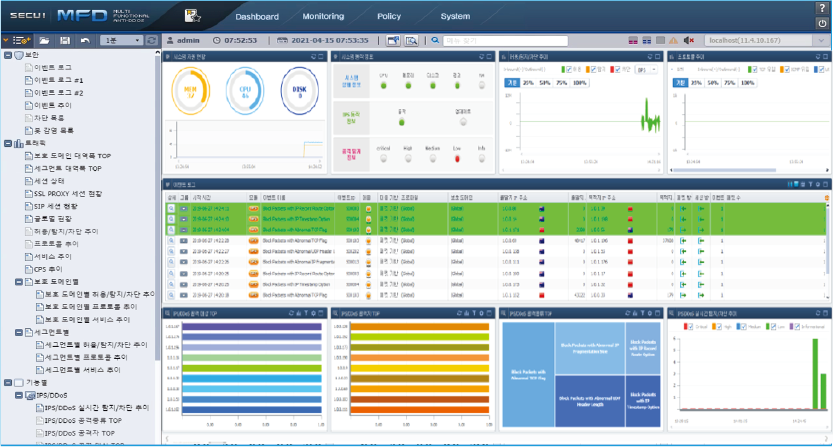
Task: Open the Dashboard menu
Action: 257,16
